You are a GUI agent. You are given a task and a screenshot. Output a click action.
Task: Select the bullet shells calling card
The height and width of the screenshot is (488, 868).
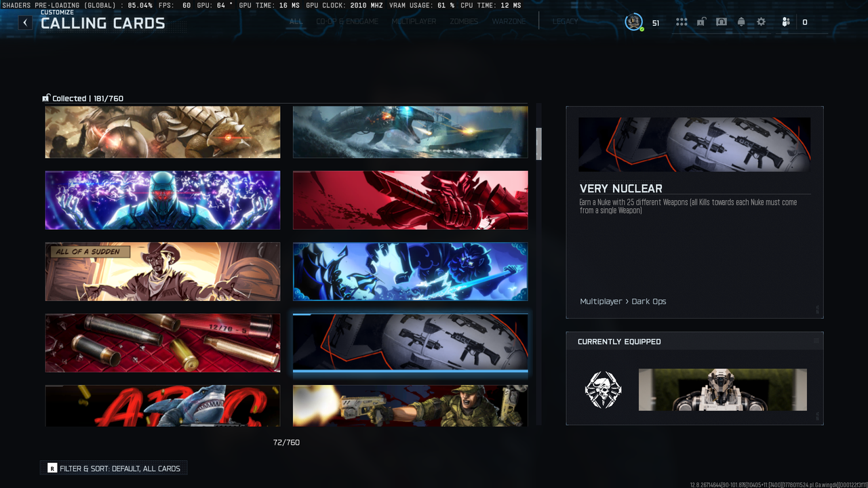[x=163, y=343]
